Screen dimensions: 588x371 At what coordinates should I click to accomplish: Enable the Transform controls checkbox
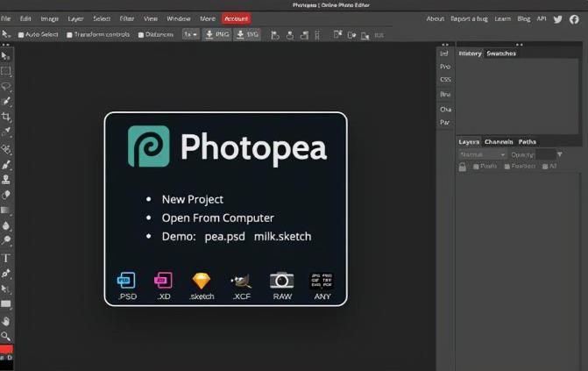69,35
